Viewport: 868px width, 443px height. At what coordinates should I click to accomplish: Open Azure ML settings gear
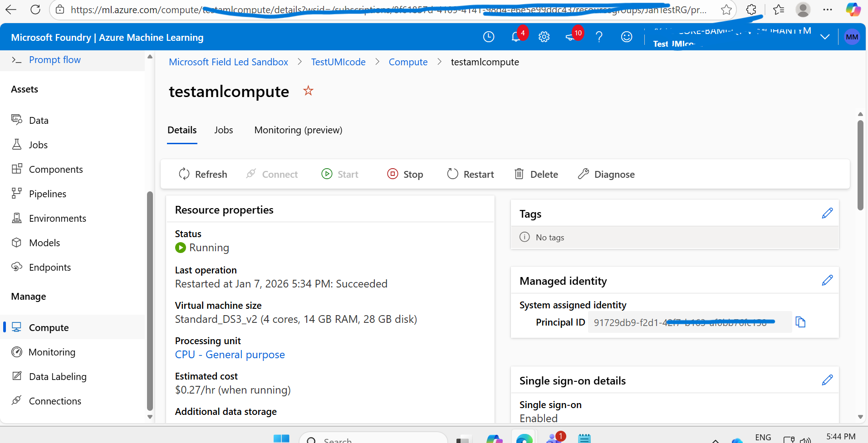pos(544,37)
